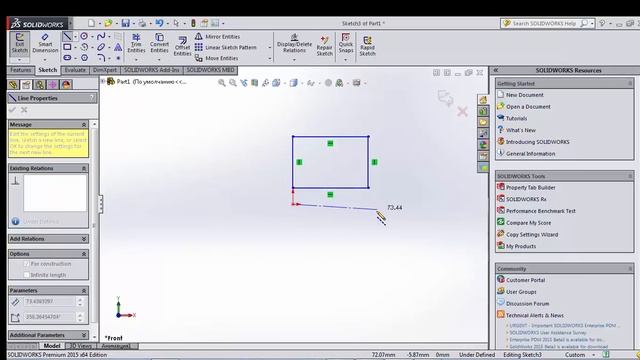The height and width of the screenshot is (360, 640).
Task: Click Linear Sketch Pattern
Action: click(226, 47)
